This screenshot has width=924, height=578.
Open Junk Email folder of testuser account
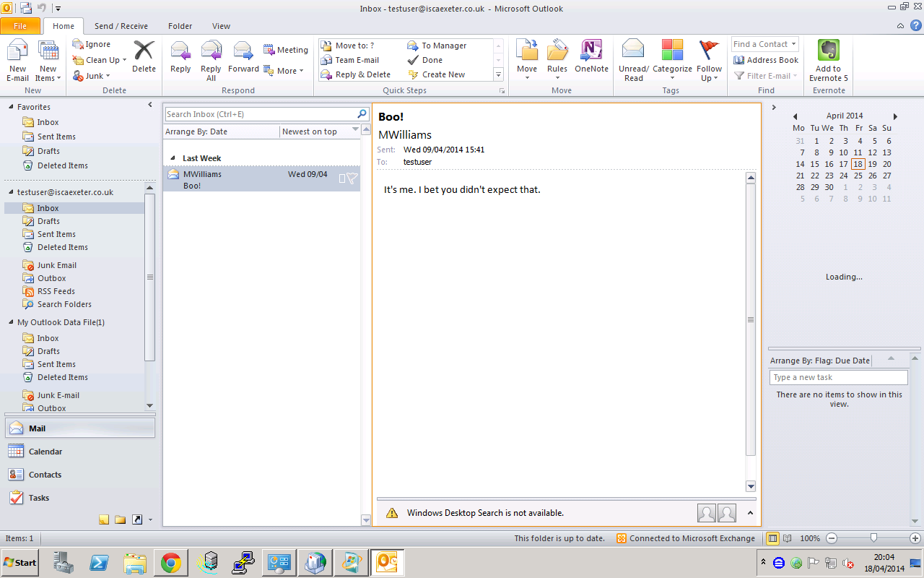pos(56,265)
